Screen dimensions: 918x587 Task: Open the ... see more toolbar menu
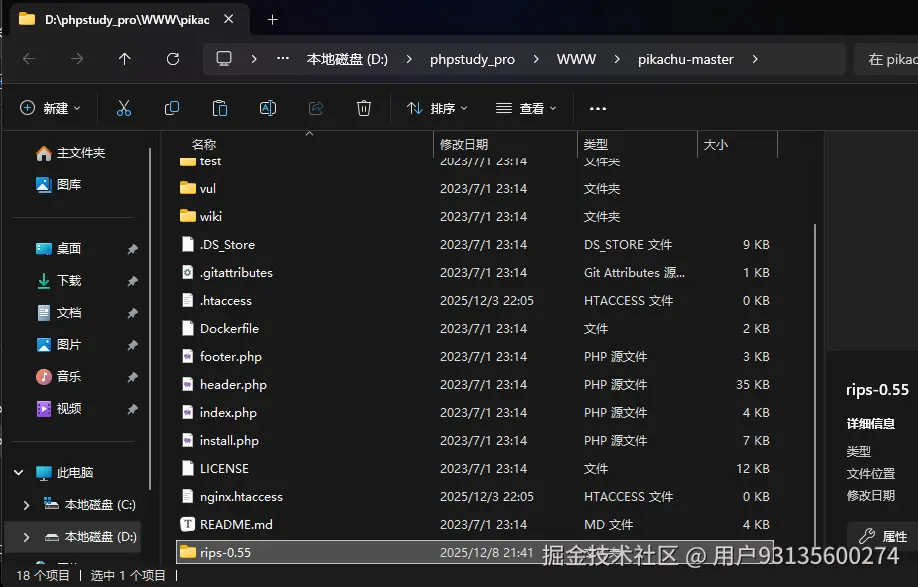coord(597,108)
